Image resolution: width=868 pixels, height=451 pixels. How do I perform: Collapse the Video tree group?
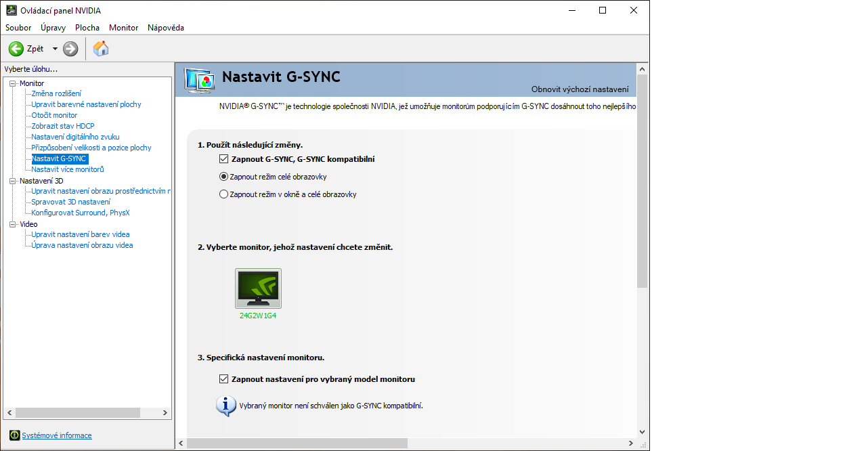pos(12,224)
